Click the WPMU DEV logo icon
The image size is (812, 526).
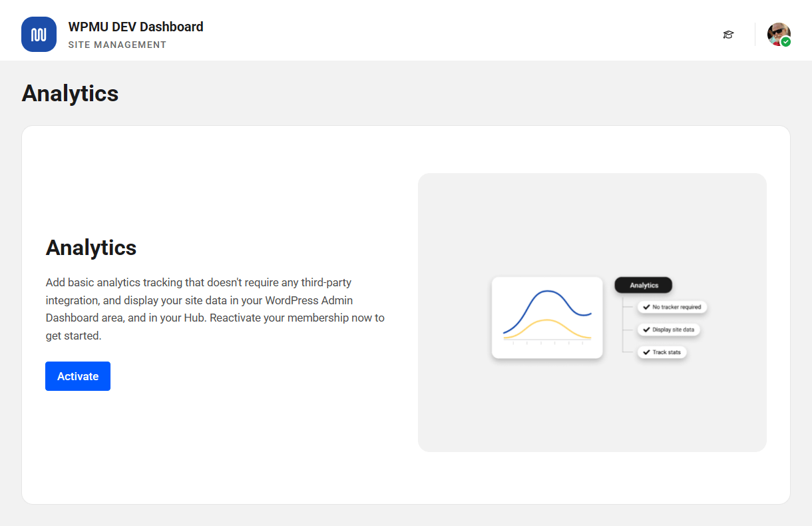39,34
